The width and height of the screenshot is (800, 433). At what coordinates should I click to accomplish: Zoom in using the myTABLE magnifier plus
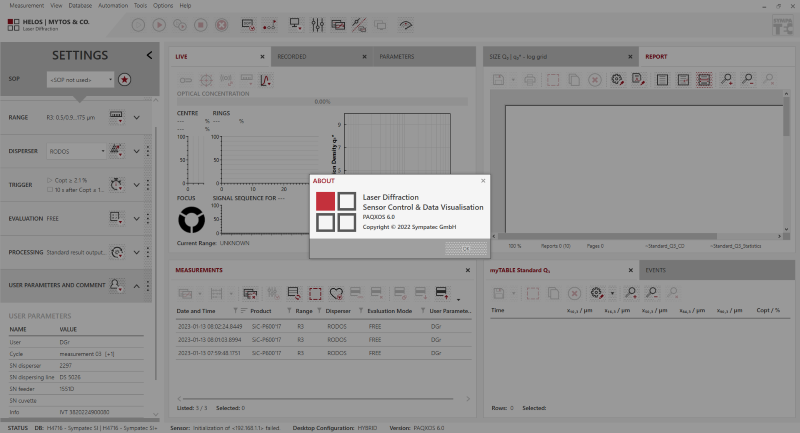point(631,293)
